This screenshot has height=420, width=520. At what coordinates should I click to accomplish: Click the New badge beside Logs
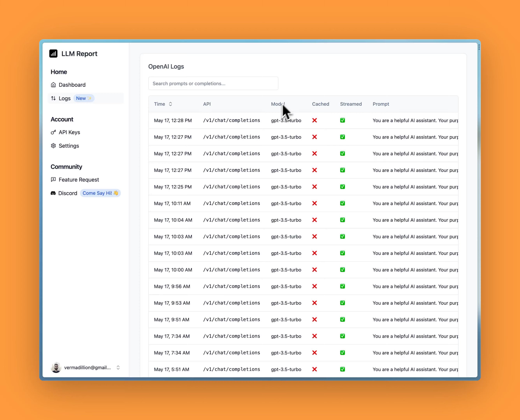[x=84, y=98]
